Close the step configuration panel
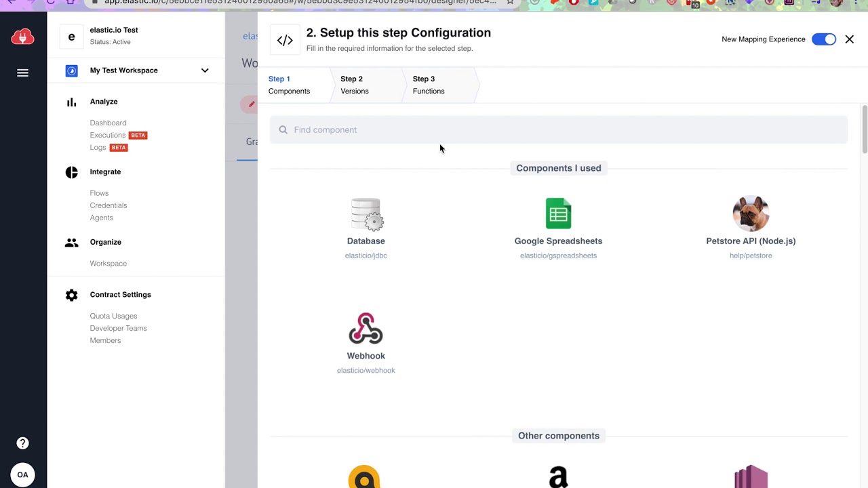Viewport: 868px width, 488px height. coord(850,39)
